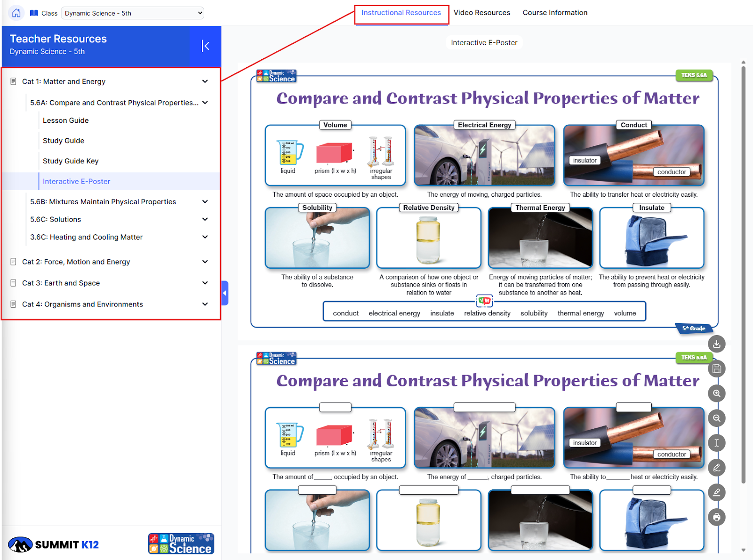The height and width of the screenshot is (560, 753).
Task: Click the blue sidebar handle tab
Action: click(225, 293)
